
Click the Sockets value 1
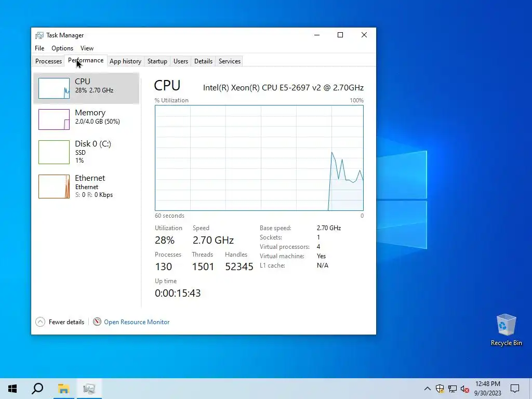318,237
